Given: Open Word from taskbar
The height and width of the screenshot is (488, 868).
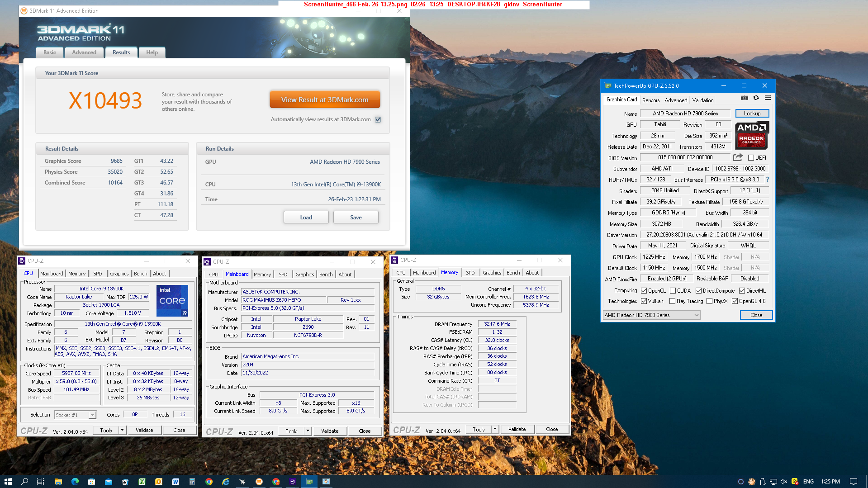Looking at the screenshot, I should point(175,481).
